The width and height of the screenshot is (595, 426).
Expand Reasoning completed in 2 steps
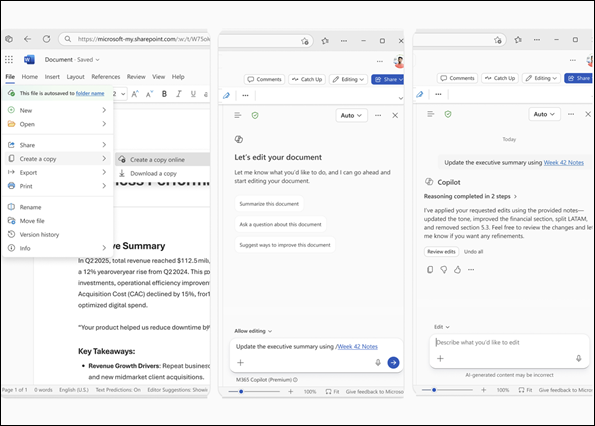pos(471,196)
